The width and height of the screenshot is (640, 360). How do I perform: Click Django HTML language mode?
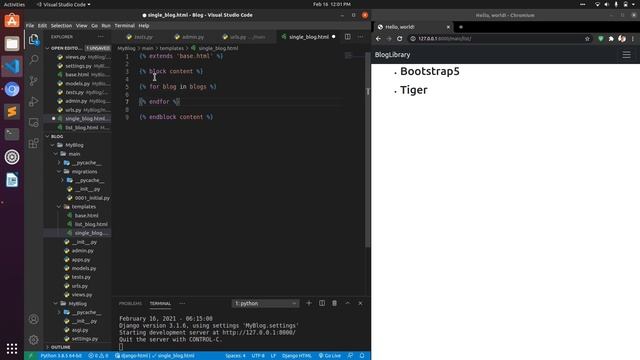tap(297, 356)
